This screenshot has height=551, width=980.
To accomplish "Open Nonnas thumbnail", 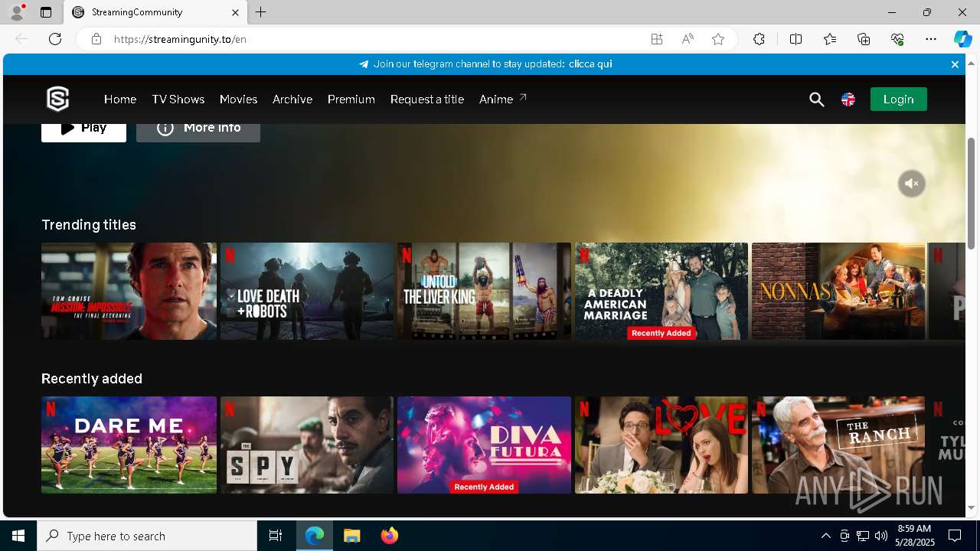I will click(838, 291).
